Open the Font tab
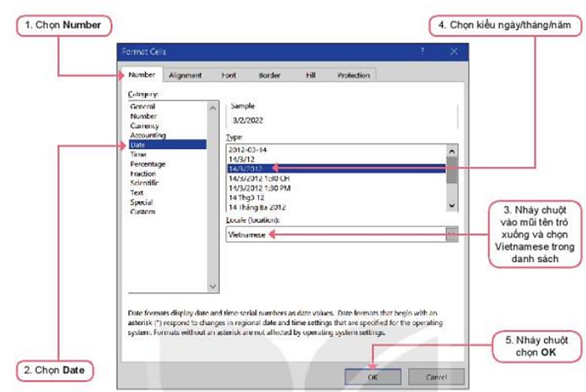 [229, 76]
